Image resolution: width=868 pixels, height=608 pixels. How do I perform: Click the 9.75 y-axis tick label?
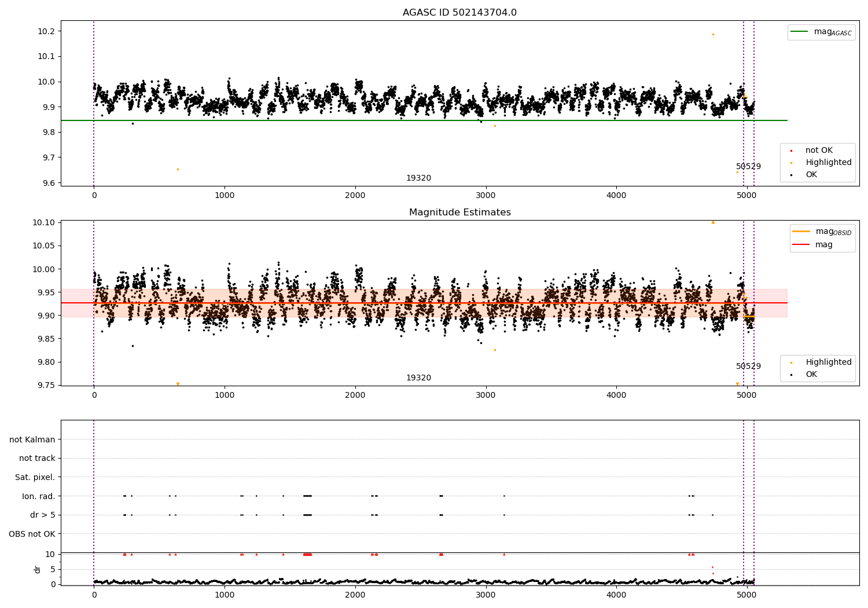[46, 386]
